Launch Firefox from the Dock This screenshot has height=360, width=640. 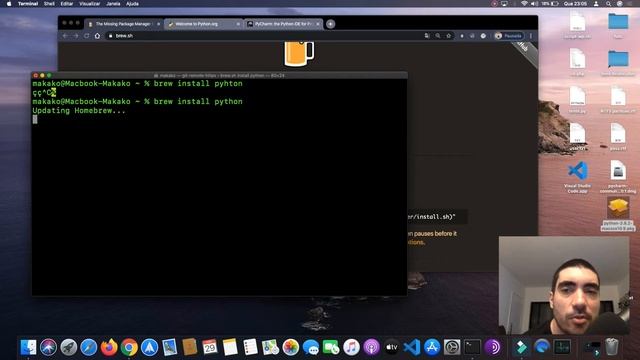coord(109,347)
